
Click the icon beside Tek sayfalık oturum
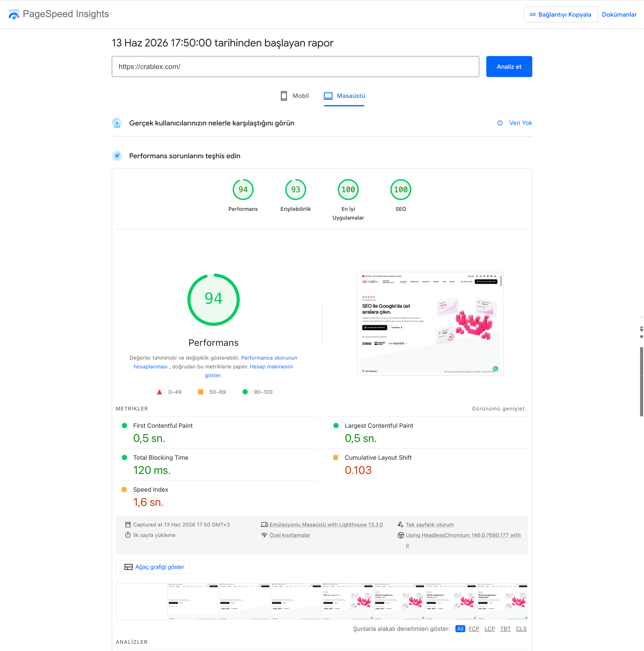400,524
